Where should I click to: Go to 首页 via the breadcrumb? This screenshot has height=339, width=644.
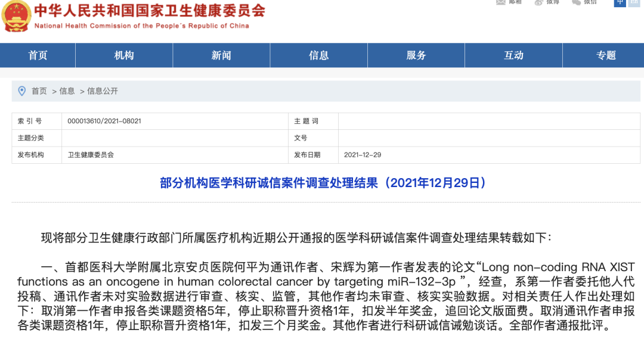(x=39, y=91)
